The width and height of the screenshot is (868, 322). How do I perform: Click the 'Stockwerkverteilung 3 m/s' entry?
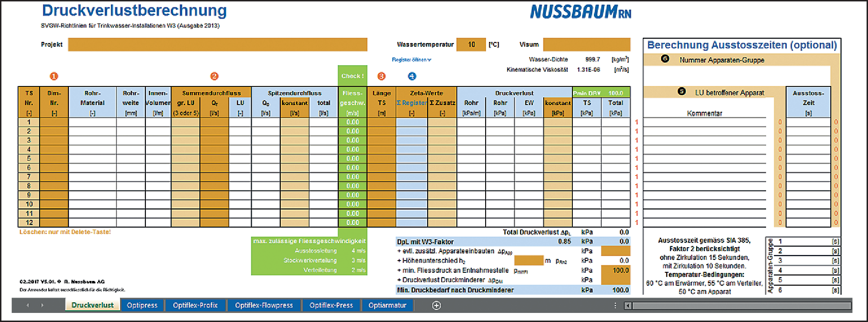click(x=325, y=260)
